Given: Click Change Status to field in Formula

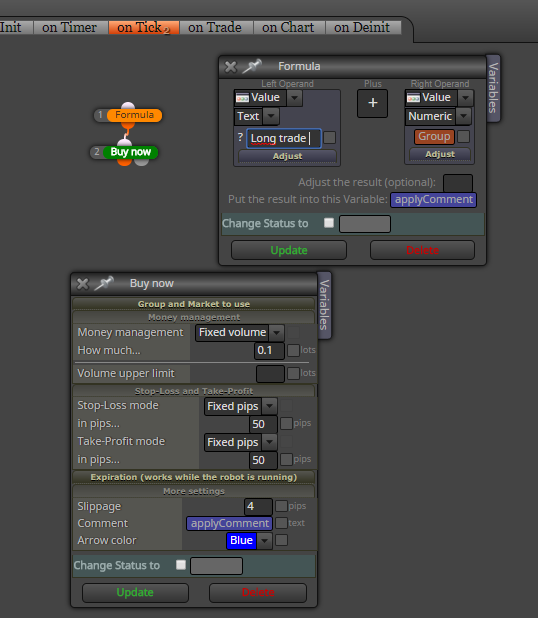Looking at the screenshot, I should pyautogui.click(x=365, y=224).
